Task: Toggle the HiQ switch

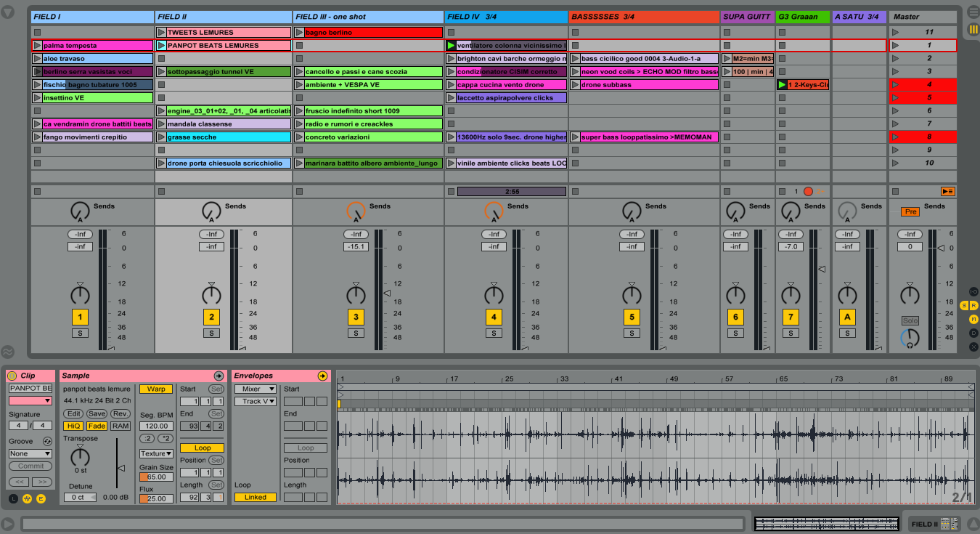Action: [73, 426]
